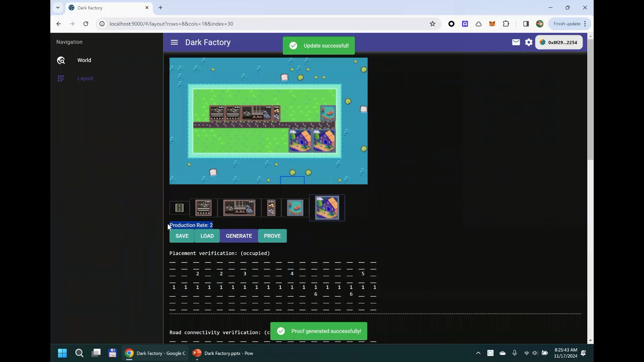This screenshot has width=644, height=362.
Task: Click the World navigation icon
Action: (x=61, y=60)
